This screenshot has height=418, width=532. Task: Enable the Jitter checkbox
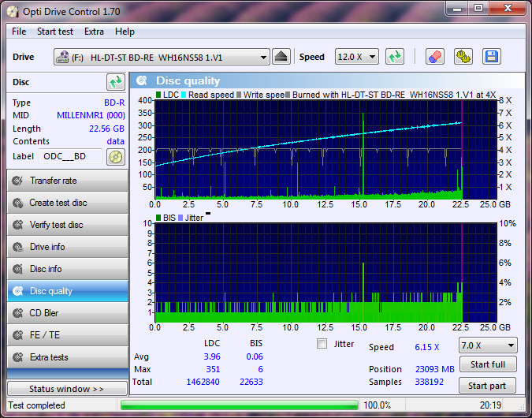tap(322, 344)
